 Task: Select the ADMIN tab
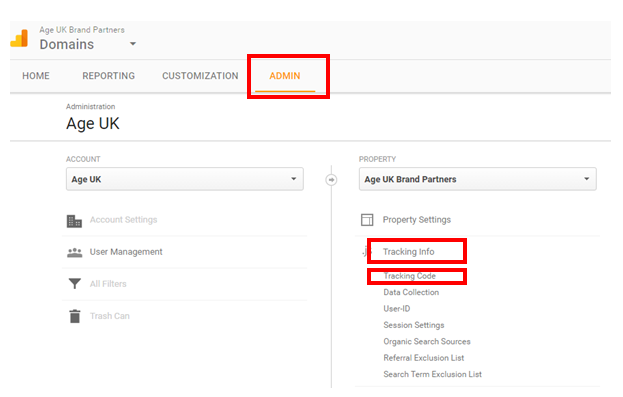[285, 76]
